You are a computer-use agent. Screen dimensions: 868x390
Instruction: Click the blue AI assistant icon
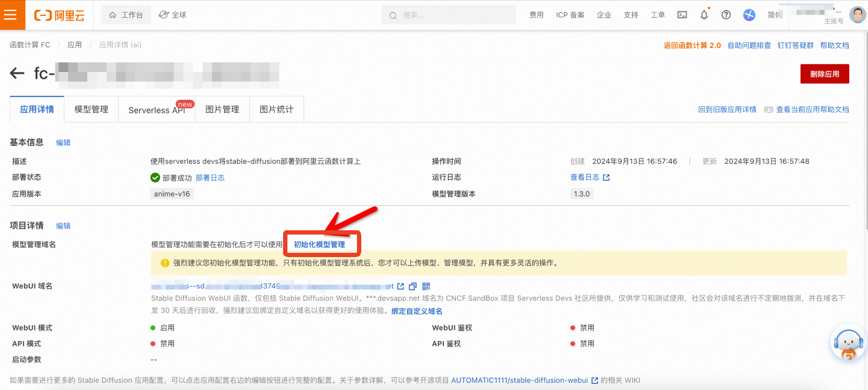point(749,15)
